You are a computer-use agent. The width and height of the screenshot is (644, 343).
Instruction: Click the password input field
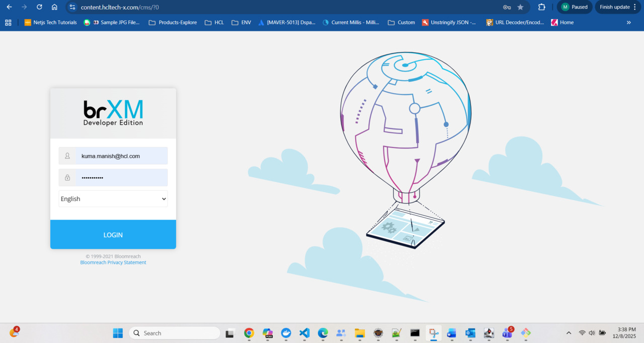tap(121, 178)
